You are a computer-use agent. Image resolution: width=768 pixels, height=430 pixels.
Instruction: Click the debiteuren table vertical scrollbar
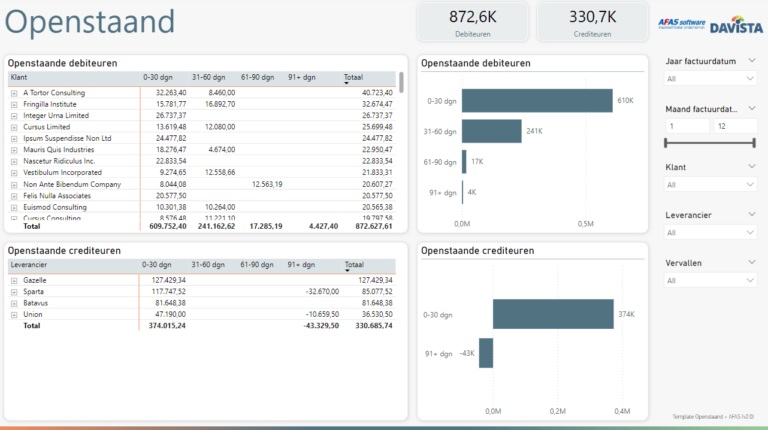[402, 82]
